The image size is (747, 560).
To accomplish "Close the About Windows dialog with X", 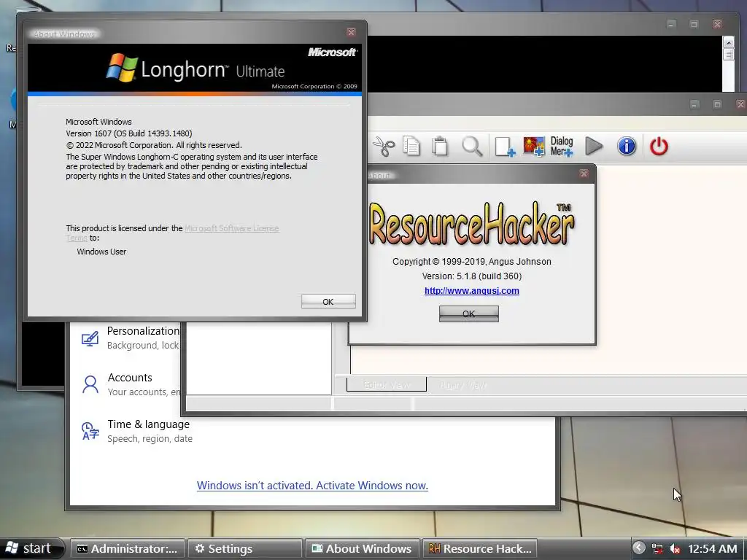I will 351,32.
